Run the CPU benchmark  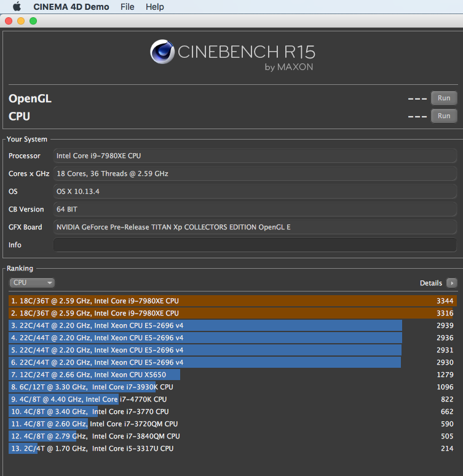click(444, 116)
